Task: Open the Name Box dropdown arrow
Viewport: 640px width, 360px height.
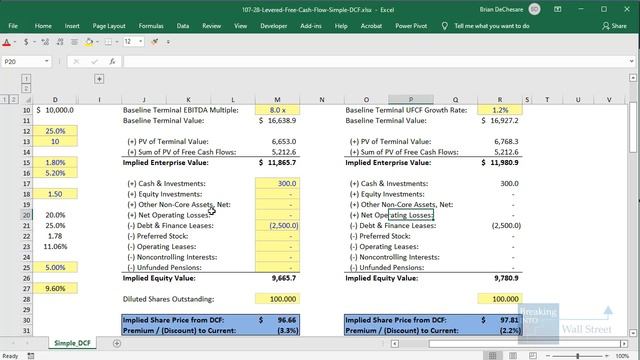Action: [47, 61]
